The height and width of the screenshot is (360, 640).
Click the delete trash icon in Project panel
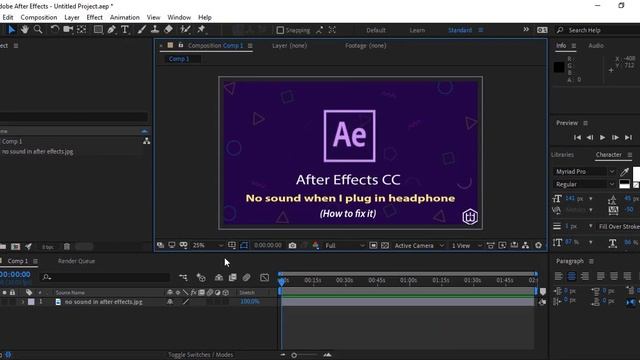click(x=67, y=247)
